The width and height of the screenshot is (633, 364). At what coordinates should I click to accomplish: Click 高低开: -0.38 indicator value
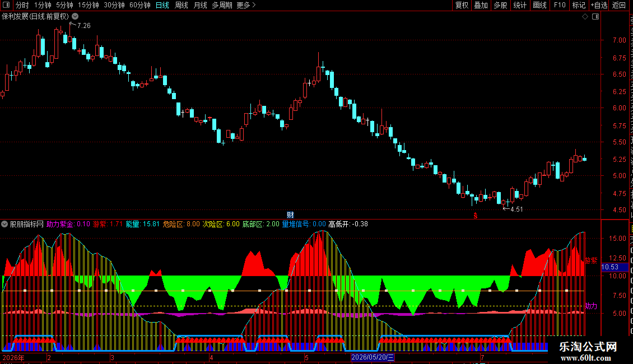[x=348, y=224]
